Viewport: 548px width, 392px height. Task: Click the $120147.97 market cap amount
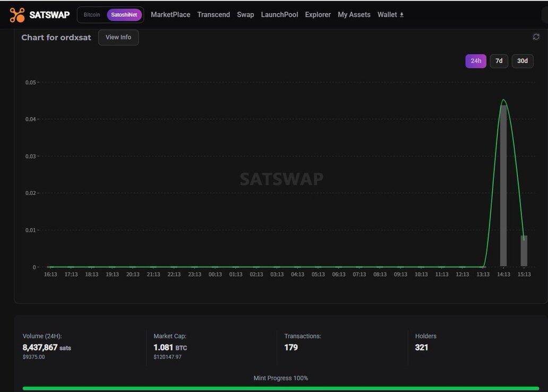pos(167,357)
